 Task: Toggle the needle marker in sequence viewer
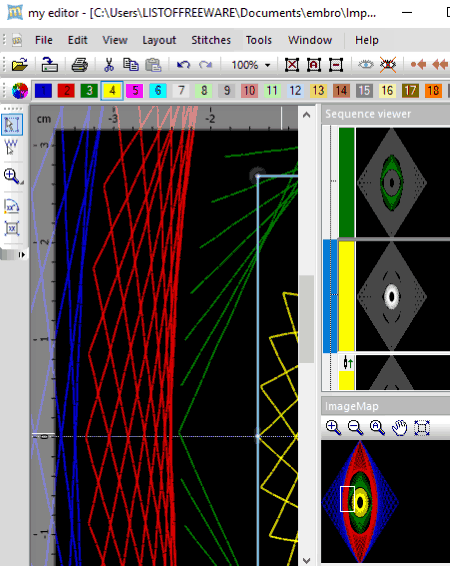[x=348, y=363]
